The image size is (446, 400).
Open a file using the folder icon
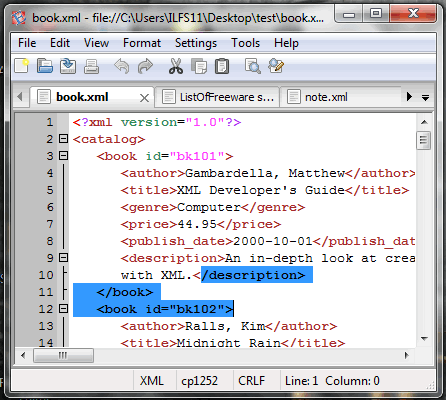pos(45,66)
